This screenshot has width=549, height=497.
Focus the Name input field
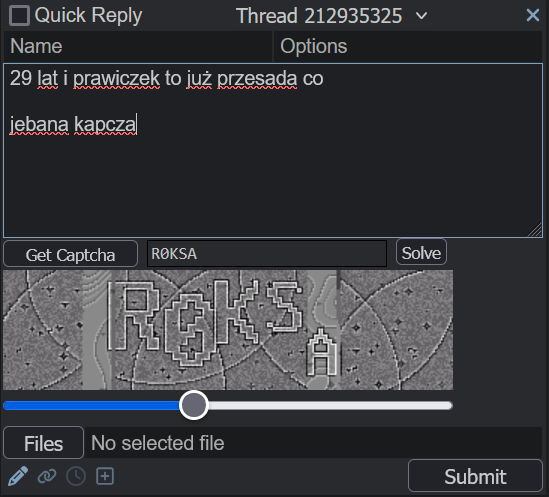(138, 46)
